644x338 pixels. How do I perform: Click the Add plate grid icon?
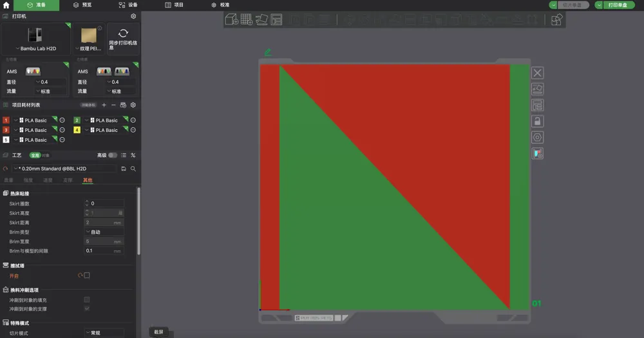(x=247, y=20)
